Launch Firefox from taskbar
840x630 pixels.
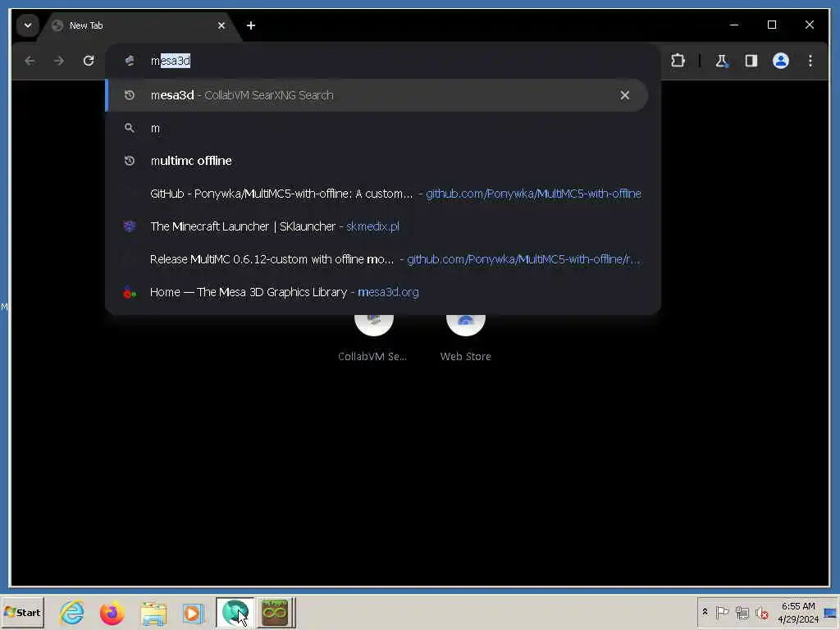click(x=112, y=612)
